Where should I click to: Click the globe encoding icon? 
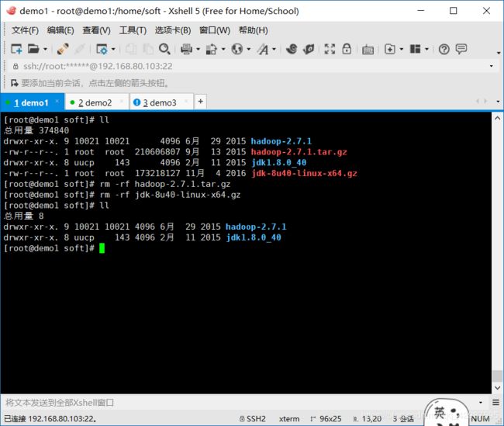tap(237, 49)
